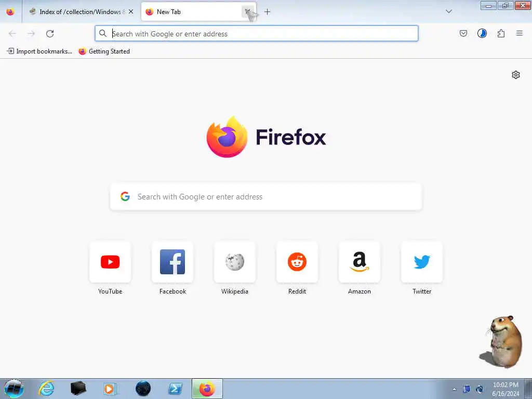Show hidden system tray icons arrow
532x399 pixels.
(x=454, y=390)
